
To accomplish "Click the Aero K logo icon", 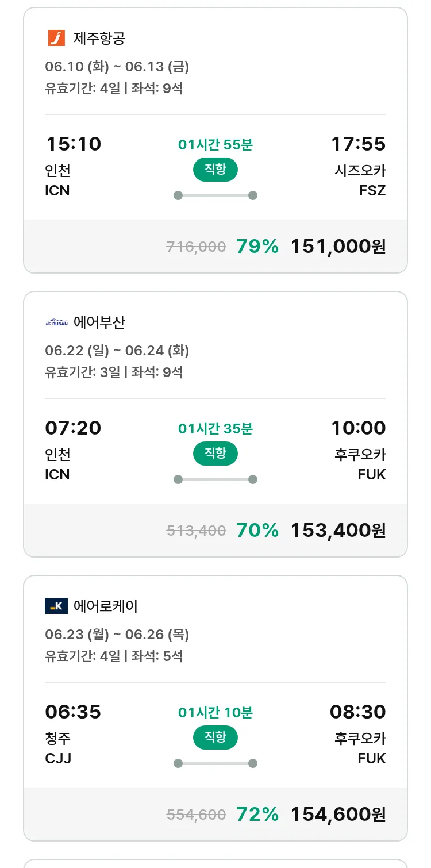I will (x=56, y=606).
